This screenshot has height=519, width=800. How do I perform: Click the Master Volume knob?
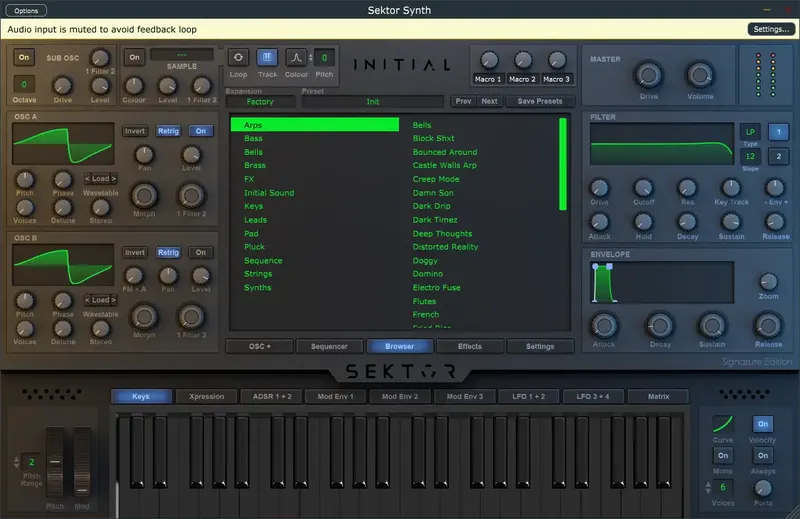tap(700, 76)
